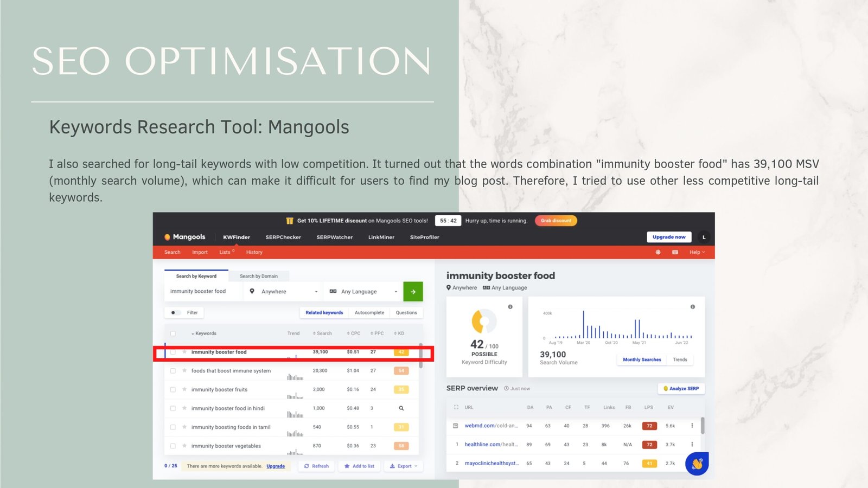The width and height of the screenshot is (868, 488).
Task: Open the Anywhere location dropdown
Action: click(x=283, y=292)
